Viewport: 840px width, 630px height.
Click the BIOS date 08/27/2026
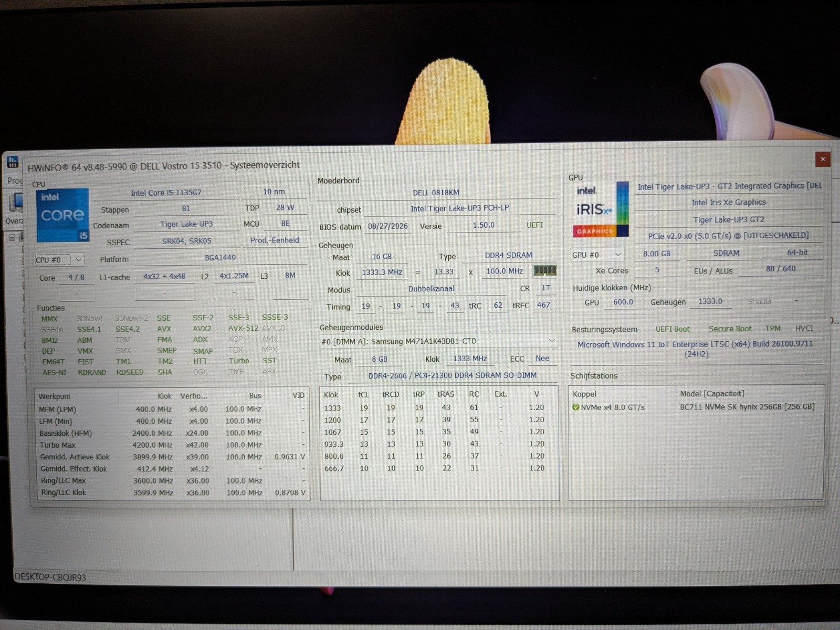tap(387, 226)
